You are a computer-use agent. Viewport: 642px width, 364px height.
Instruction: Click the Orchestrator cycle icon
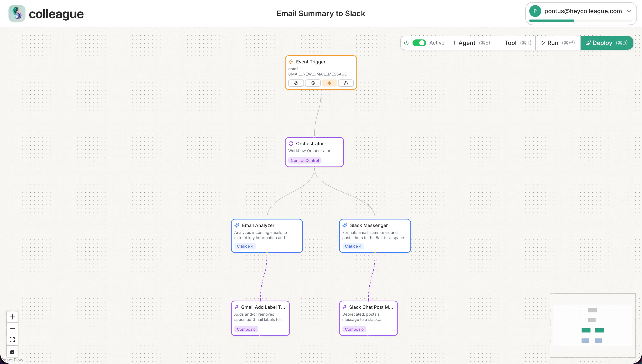[291, 143]
